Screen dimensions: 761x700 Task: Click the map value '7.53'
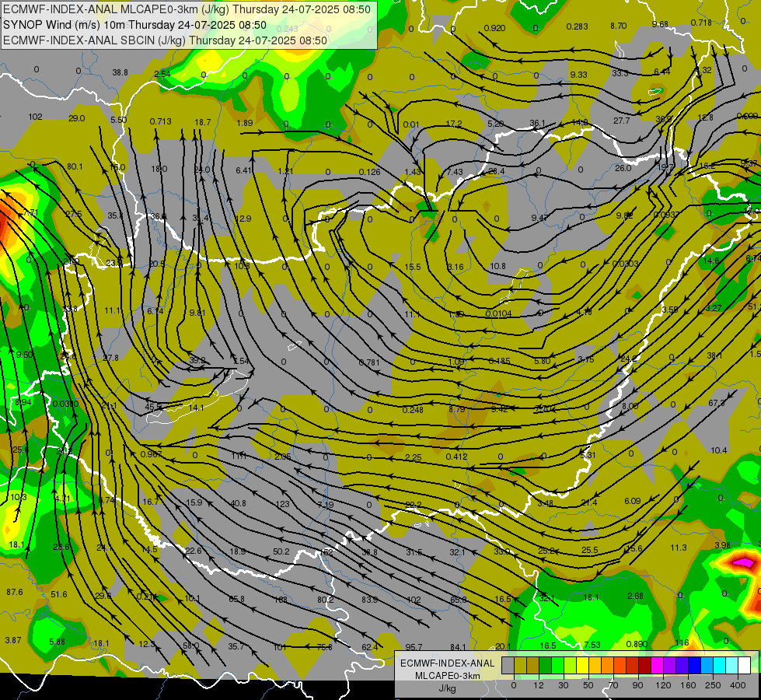coord(592,645)
